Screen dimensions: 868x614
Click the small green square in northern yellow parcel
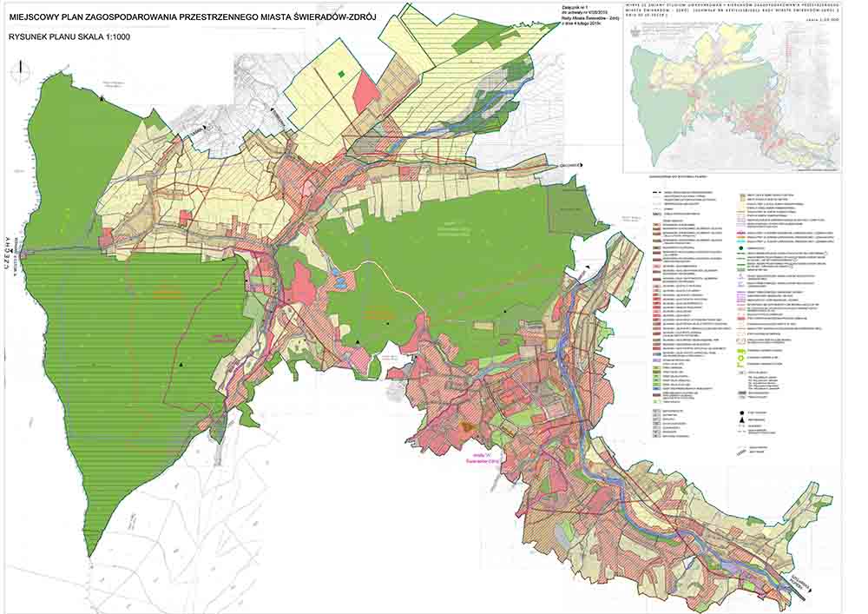click(342, 75)
